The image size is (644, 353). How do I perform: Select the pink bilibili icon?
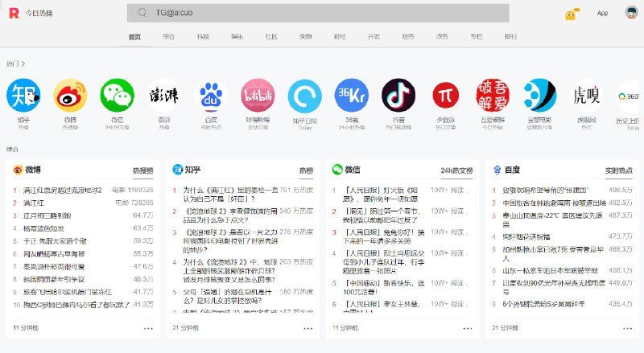[x=258, y=96]
